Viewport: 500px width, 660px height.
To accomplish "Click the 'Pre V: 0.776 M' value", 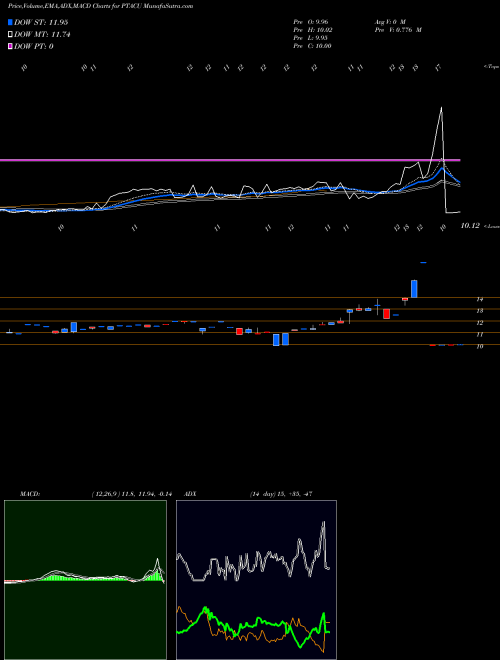I will [x=398, y=30].
